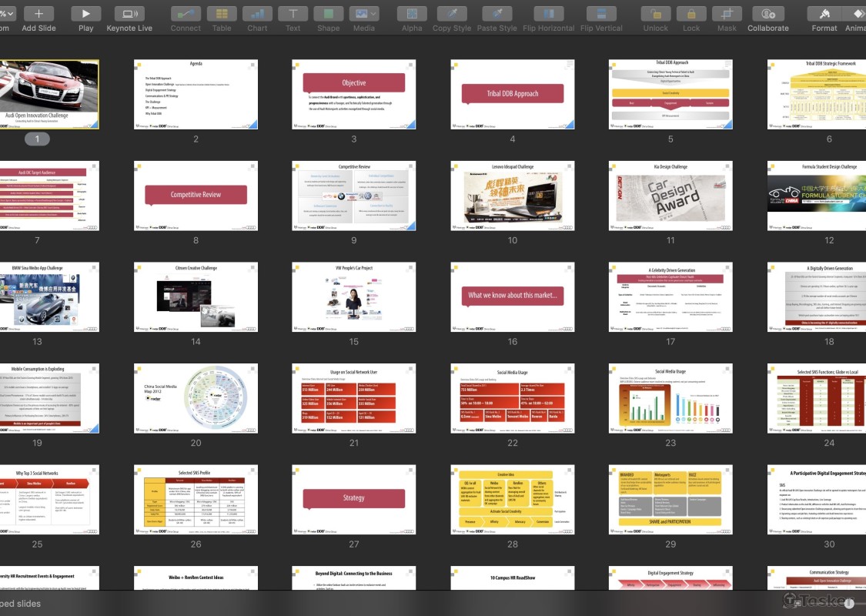Select the Strategy title slide 27

[354, 500]
